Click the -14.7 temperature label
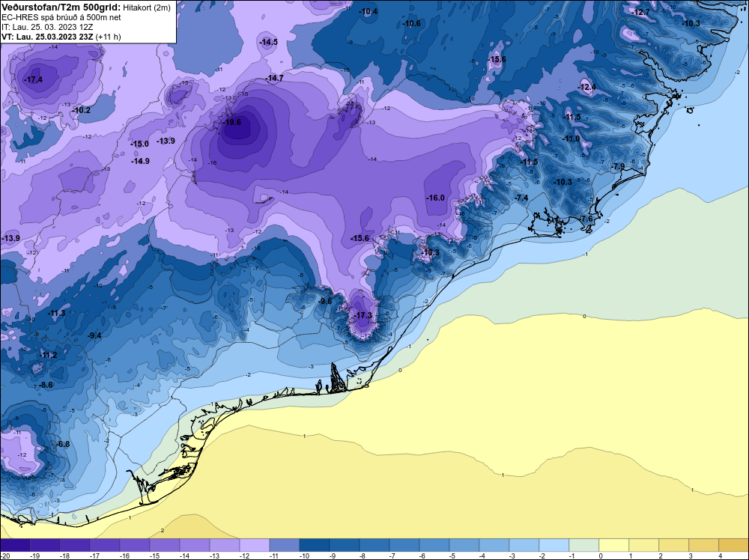This screenshot has width=749, height=560. tap(274, 79)
